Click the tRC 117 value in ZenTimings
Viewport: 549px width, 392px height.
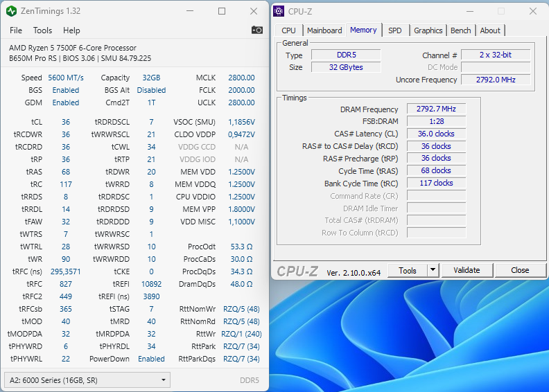(x=65, y=184)
